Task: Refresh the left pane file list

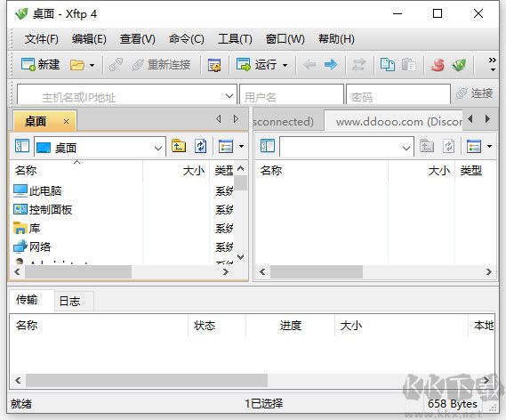Action: (200, 146)
